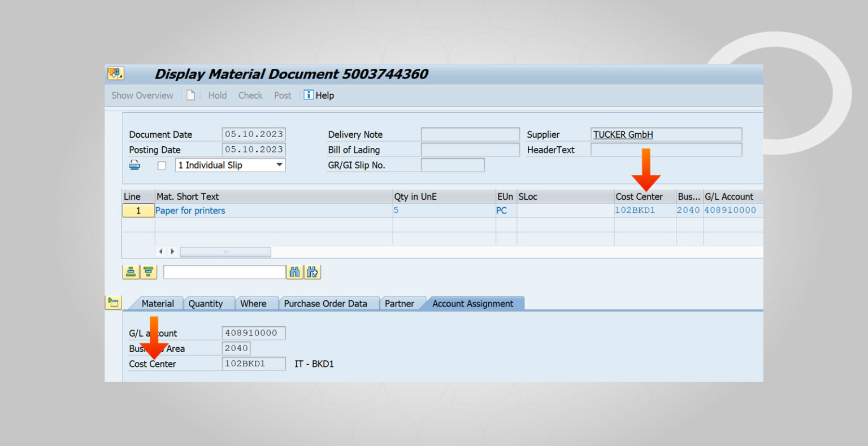Click the sort descending icon below the table

tap(148, 272)
